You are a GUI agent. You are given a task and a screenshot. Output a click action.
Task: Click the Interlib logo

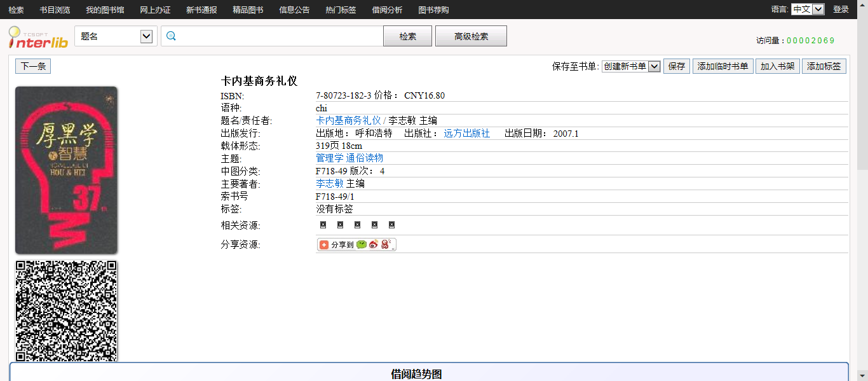37,37
